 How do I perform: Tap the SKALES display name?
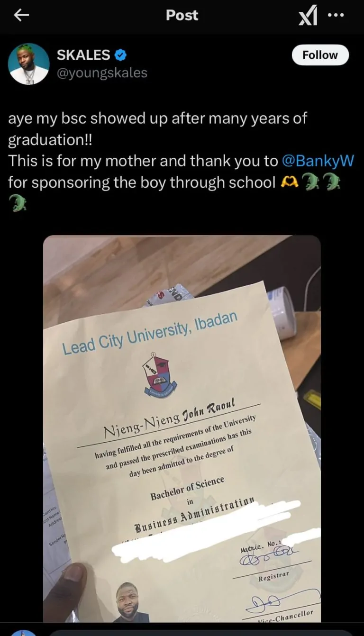pyautogui.click(x=83, y=55)
